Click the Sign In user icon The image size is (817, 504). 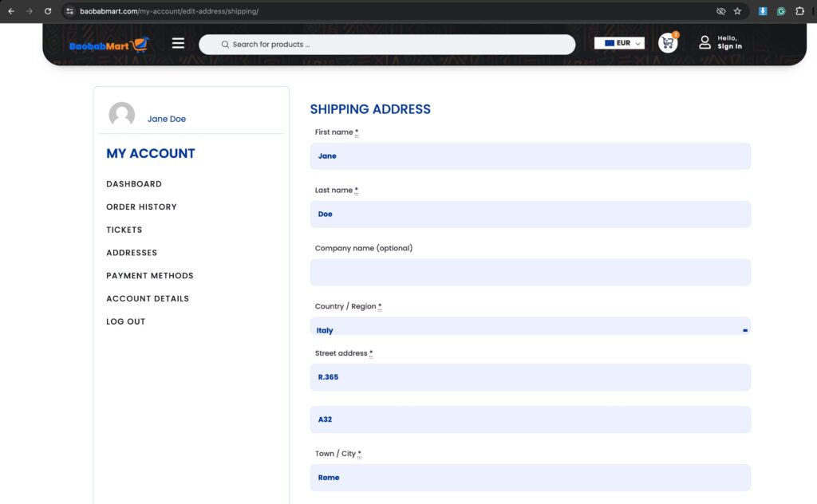[705, 43]
